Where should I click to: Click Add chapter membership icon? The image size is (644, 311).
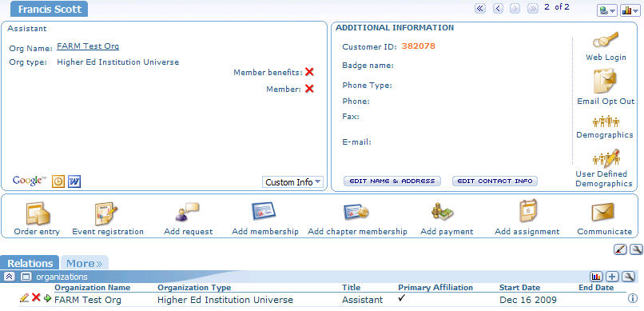pos(356,212)
